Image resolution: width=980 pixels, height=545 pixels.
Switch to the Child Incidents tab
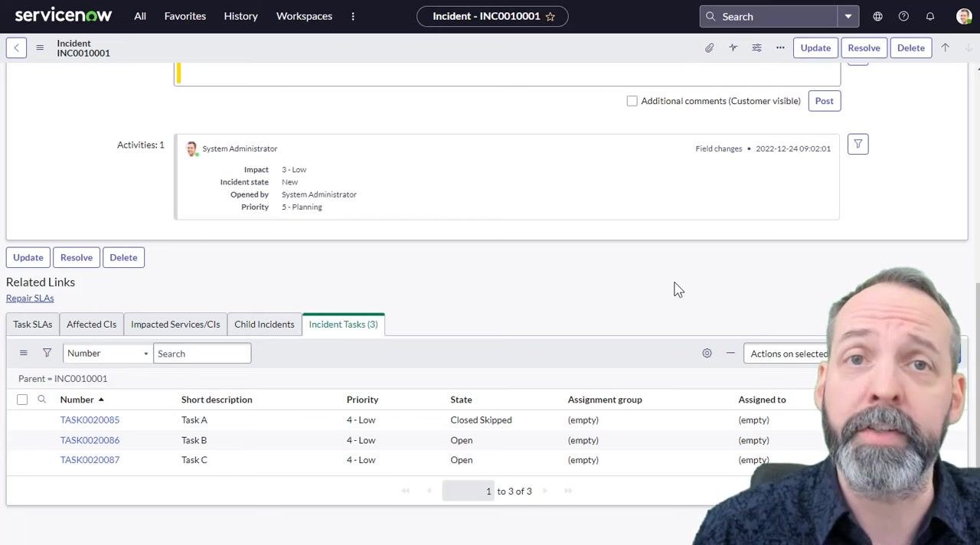(264, 324)
